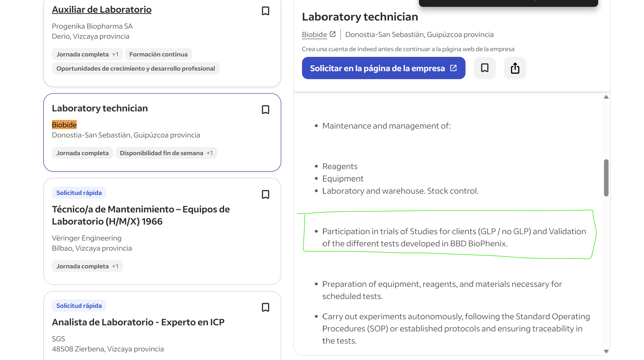Open Biobide external link icon
This screenshot has height=360, width=644.
pyautogui.click(x=333, y=34)
